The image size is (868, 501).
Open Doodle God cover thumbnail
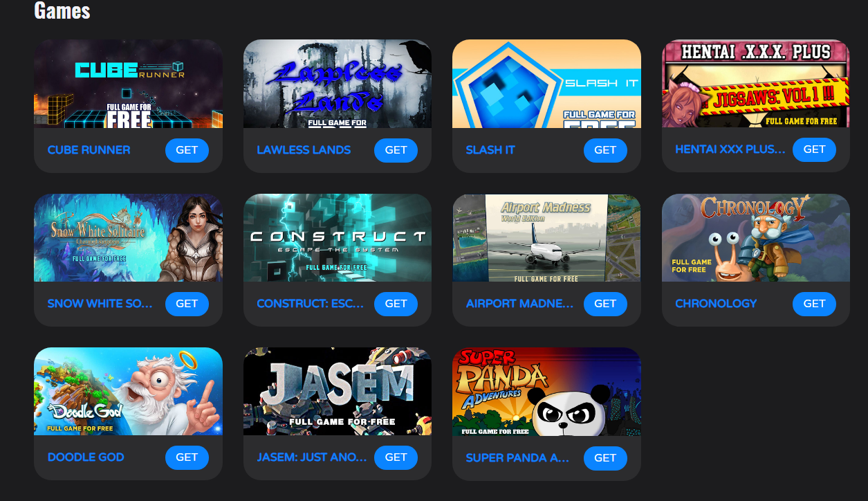point(128,392)
